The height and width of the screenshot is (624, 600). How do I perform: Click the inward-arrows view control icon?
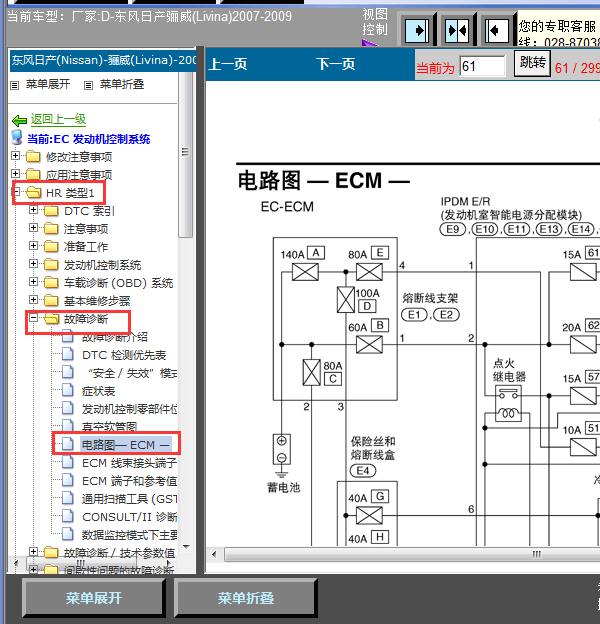[x=457, y=30]
